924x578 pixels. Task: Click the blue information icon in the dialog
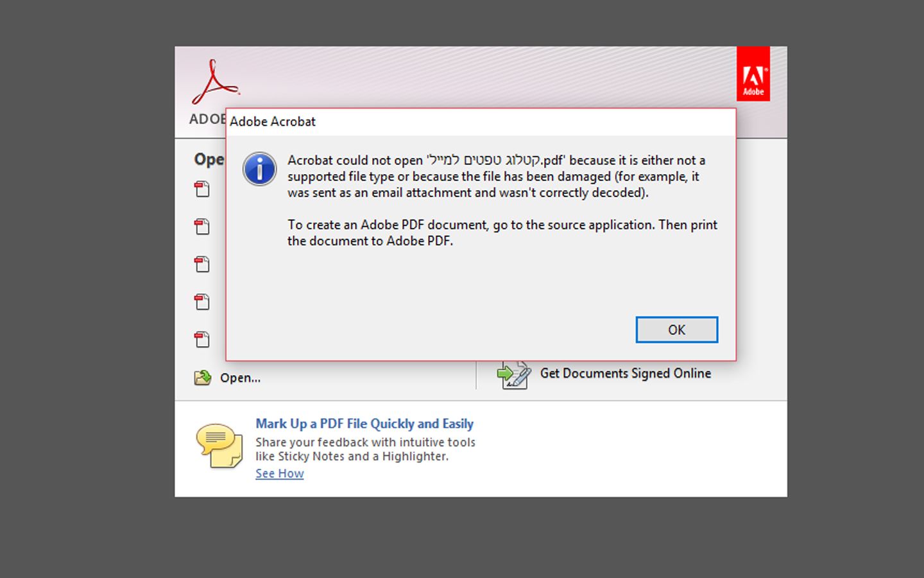(259, 169)
